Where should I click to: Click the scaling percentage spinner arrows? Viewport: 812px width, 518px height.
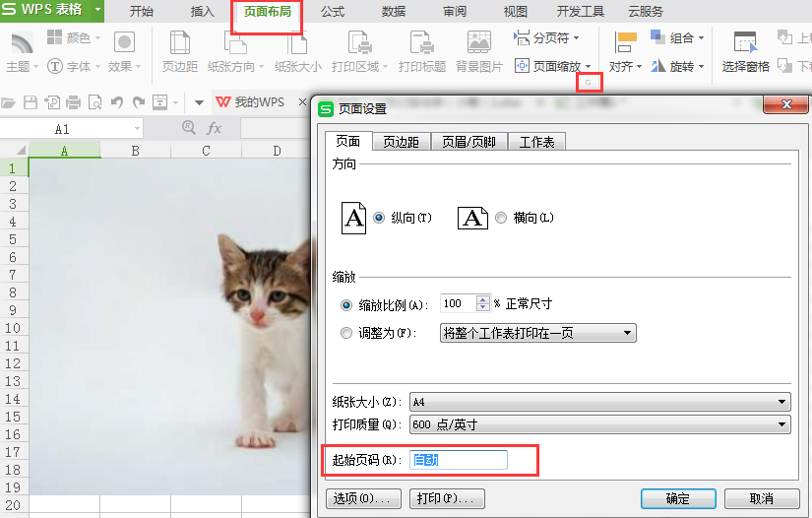(x=482, y=304)
